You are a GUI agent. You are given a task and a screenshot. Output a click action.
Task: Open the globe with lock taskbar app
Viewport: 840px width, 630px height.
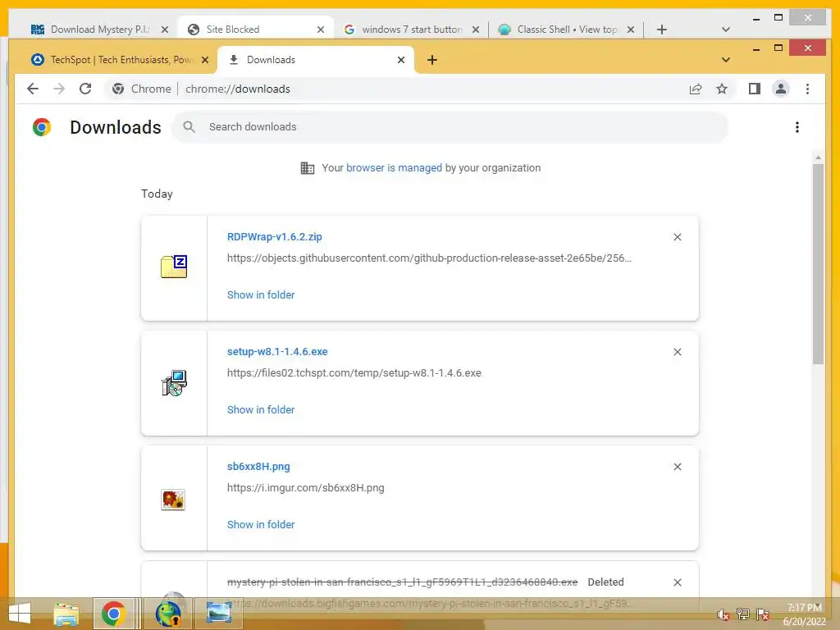(167, 614)
